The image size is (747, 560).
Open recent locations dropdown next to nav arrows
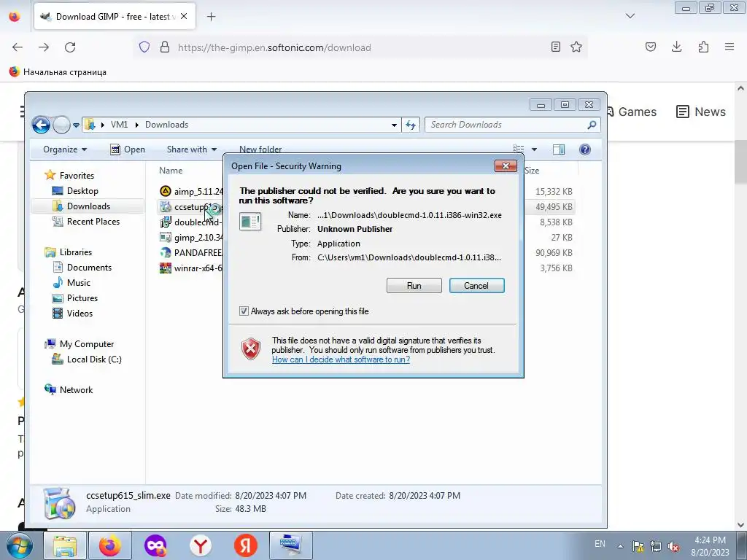[x=76, y=125]
